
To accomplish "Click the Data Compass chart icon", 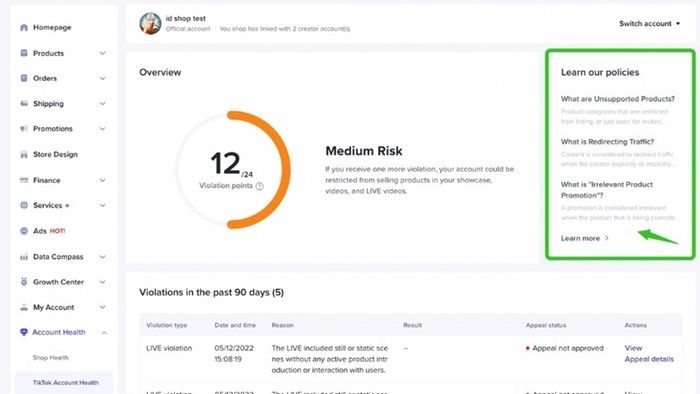I will [24, 257].
